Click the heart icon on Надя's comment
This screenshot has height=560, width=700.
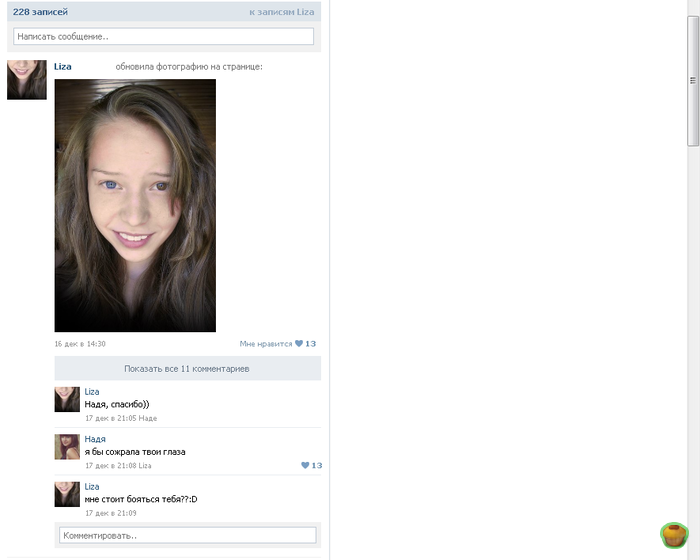(x=305, y=465)
